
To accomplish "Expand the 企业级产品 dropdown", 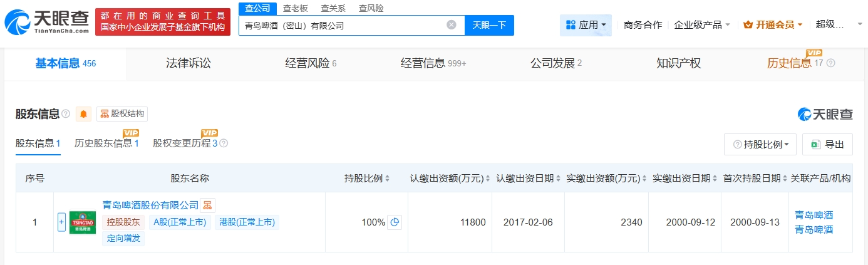I will [x=702, y=25].
